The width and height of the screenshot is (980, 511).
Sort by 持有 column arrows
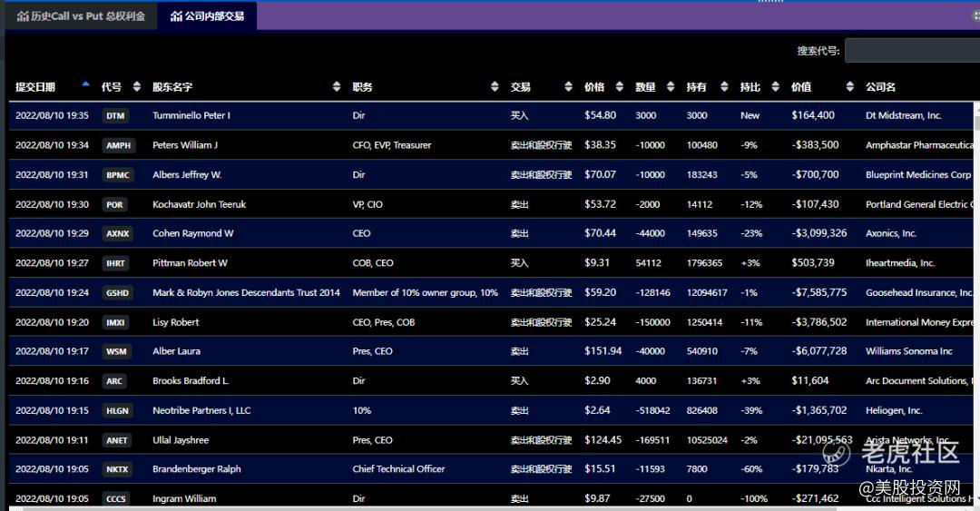click(x=724, y=87)
